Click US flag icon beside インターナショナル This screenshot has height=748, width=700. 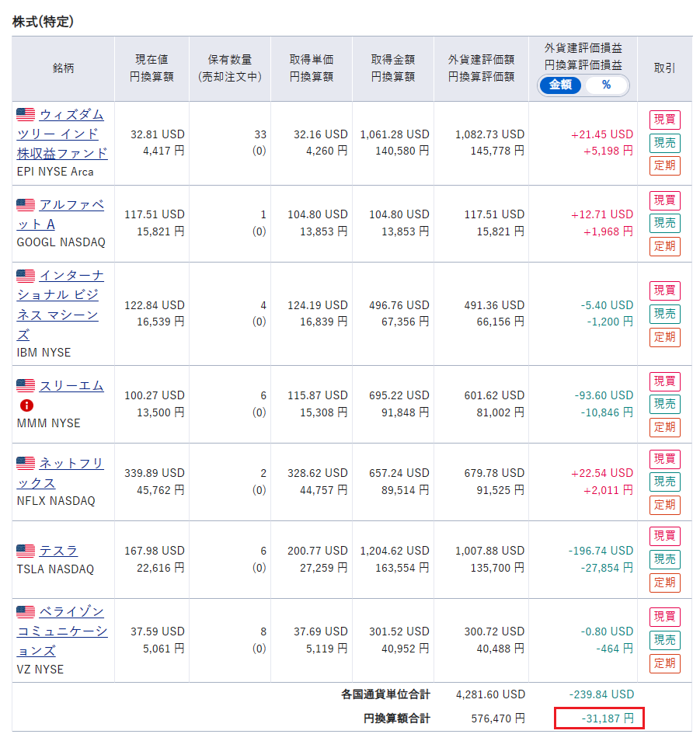(26, 275)
